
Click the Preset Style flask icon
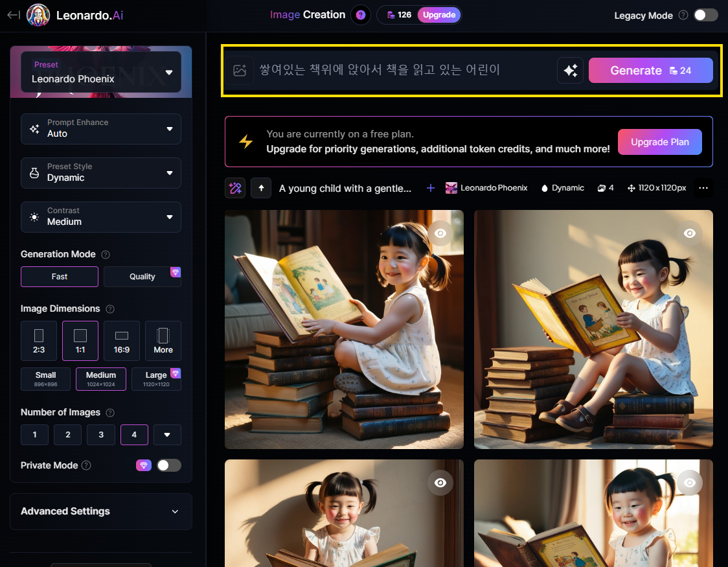tap(34, 173)
